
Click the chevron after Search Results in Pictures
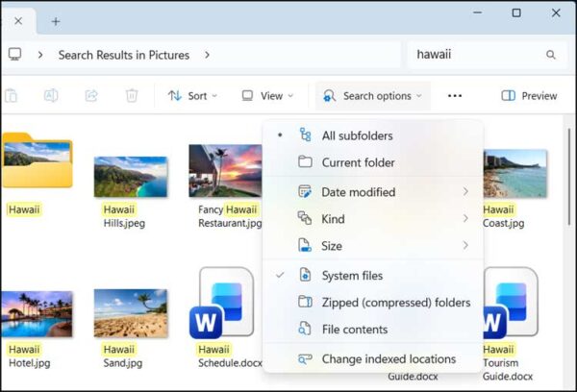tap(207, 55)
